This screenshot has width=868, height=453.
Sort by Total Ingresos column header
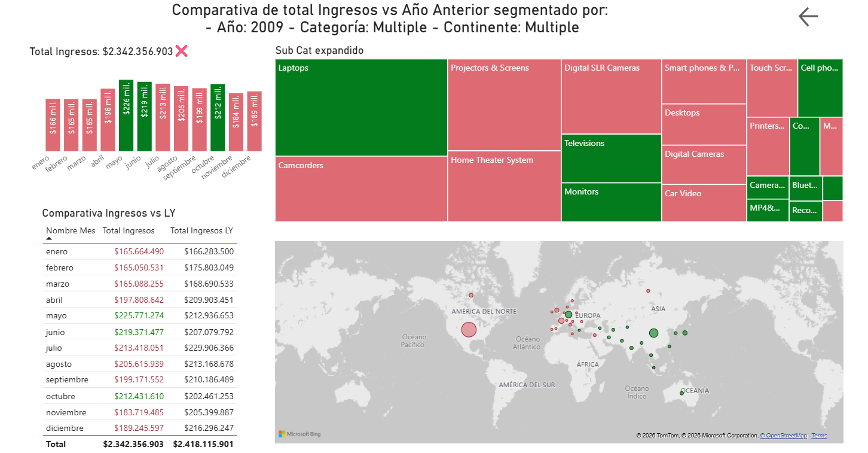(x=129, y=231)
